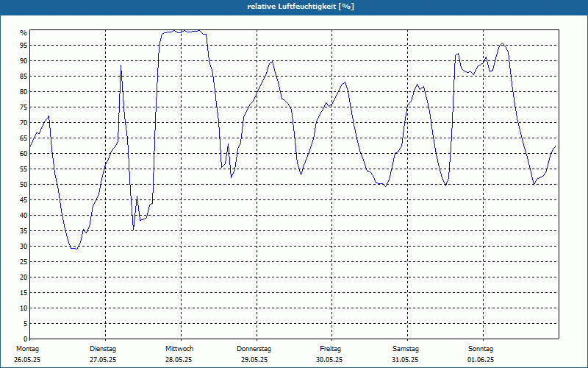Click Tuesday's sharp humidity spike near 88%

click(x=121, y=66)
